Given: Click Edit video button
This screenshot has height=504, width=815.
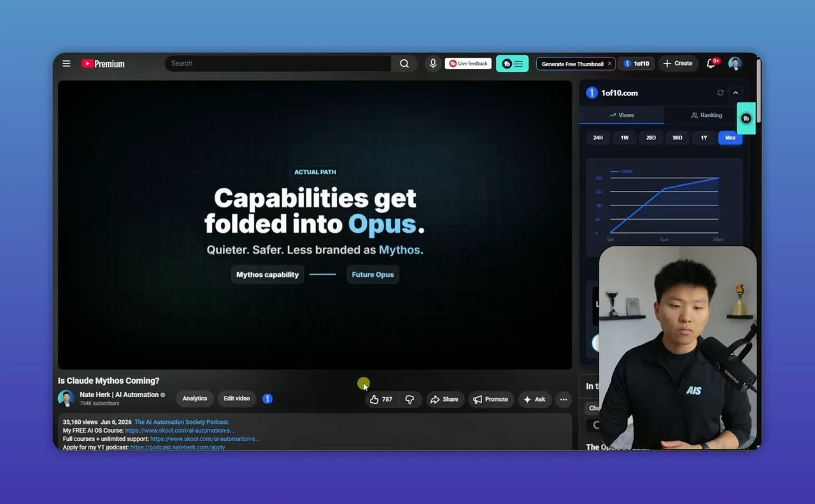Looking at the screenshot, I should coord(237,399).
